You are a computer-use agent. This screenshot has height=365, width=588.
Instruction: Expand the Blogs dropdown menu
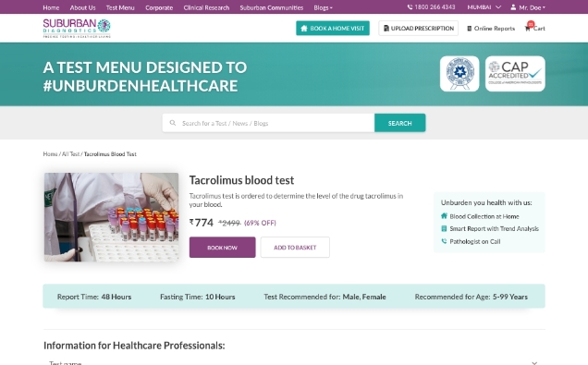(x=324, y=7)
